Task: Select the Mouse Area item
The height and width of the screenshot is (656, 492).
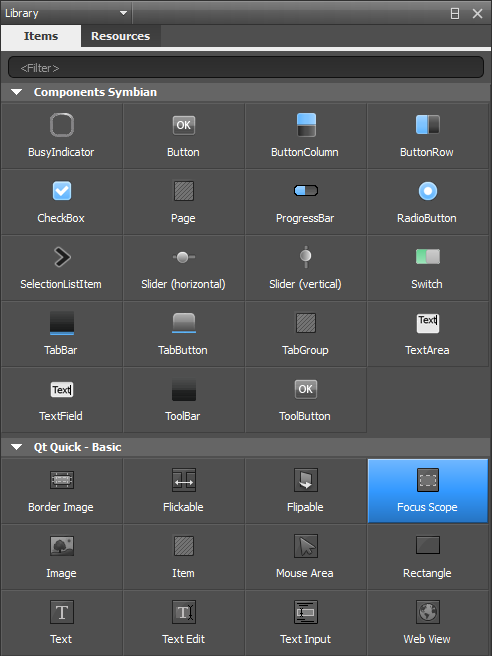Action: pos(305,557)
